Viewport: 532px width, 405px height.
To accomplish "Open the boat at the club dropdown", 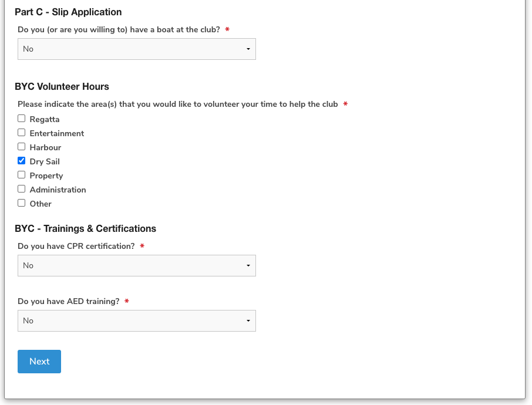I will pos(136,49).
